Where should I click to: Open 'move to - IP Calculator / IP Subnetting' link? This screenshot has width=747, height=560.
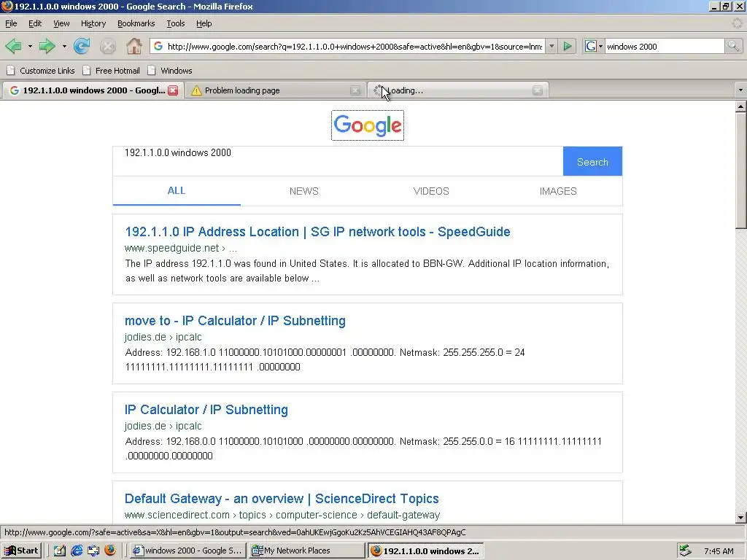point(235,321)
